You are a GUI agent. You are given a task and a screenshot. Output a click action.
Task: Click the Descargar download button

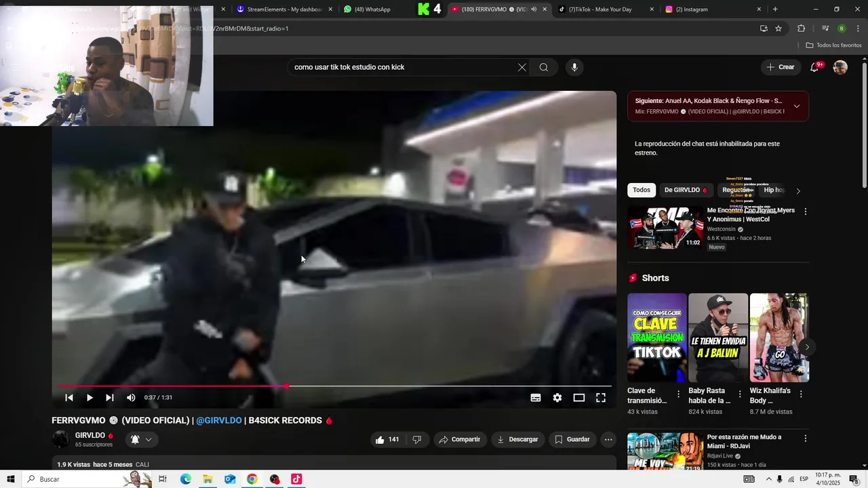click(x=518, y=440)
